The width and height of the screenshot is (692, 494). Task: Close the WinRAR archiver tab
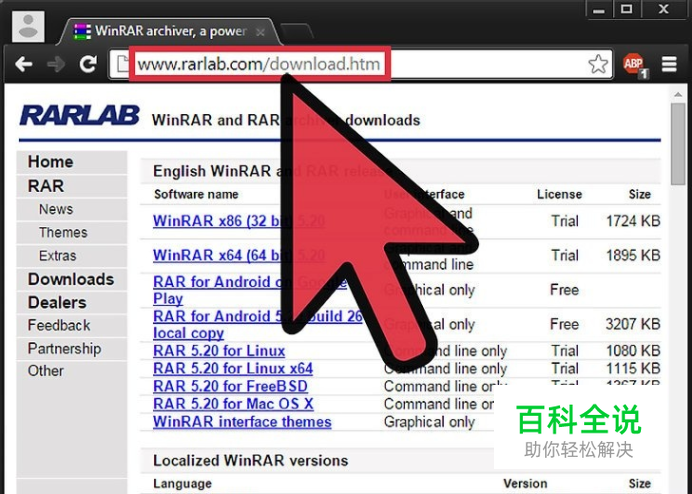pos(260,32)
